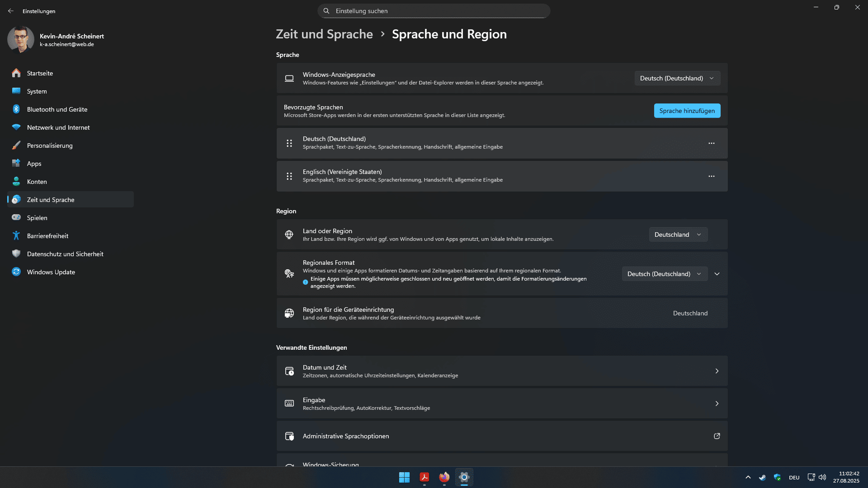
Task: Open Administrative Sprachoptionen external link icon
Action: [x=717, y=436]
